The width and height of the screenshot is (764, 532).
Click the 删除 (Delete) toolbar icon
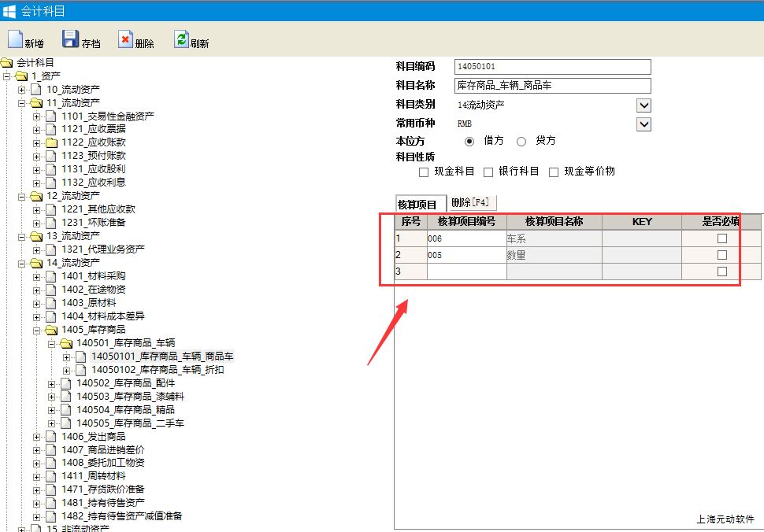coord(125,40)
